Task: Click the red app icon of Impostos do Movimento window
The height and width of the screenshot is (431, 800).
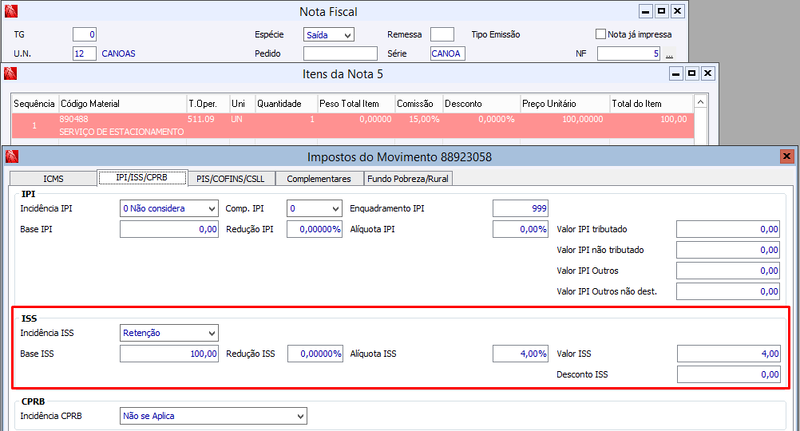Action: [11, 156]
